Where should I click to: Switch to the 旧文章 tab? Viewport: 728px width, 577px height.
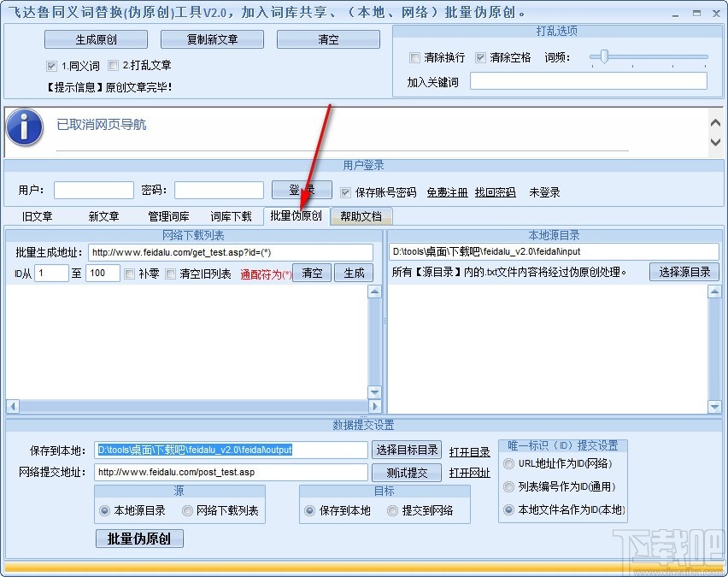point(37,216)
